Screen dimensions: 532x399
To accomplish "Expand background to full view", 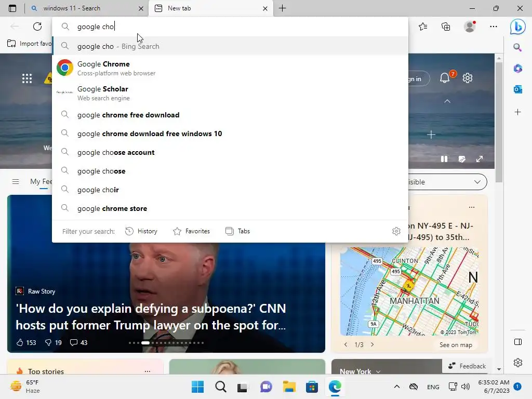I will point(480,159).
